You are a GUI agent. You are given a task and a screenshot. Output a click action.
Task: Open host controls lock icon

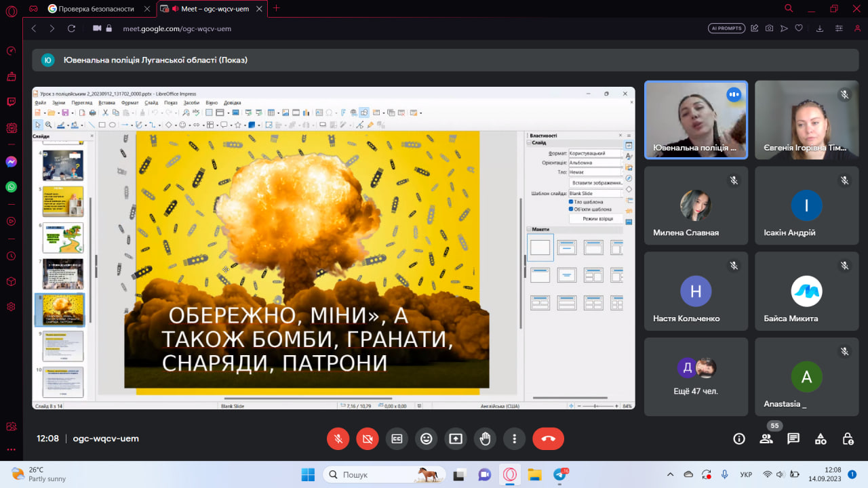[x=848, y=439]
